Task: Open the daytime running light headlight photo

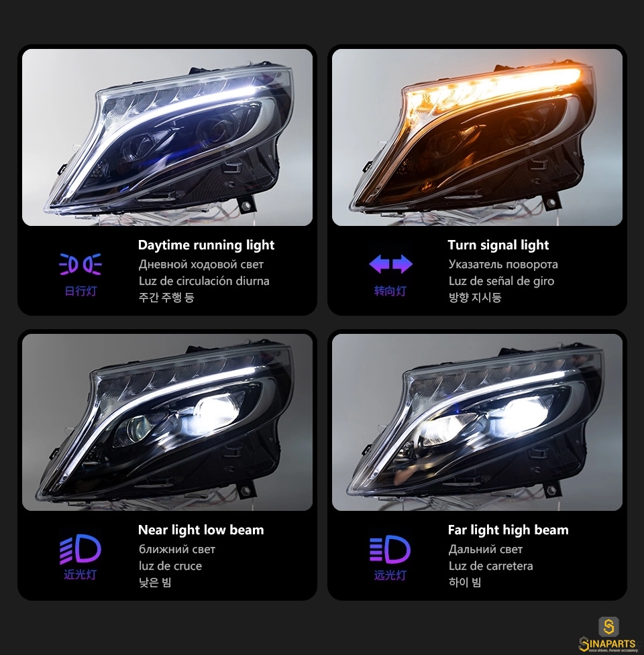Action: click(x=167, y=137)
